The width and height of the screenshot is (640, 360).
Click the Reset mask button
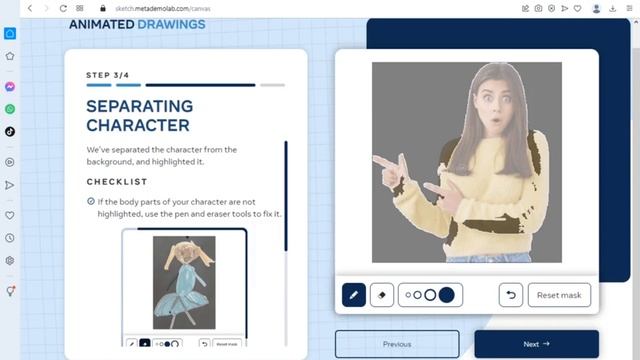click(x=559, y=295)
